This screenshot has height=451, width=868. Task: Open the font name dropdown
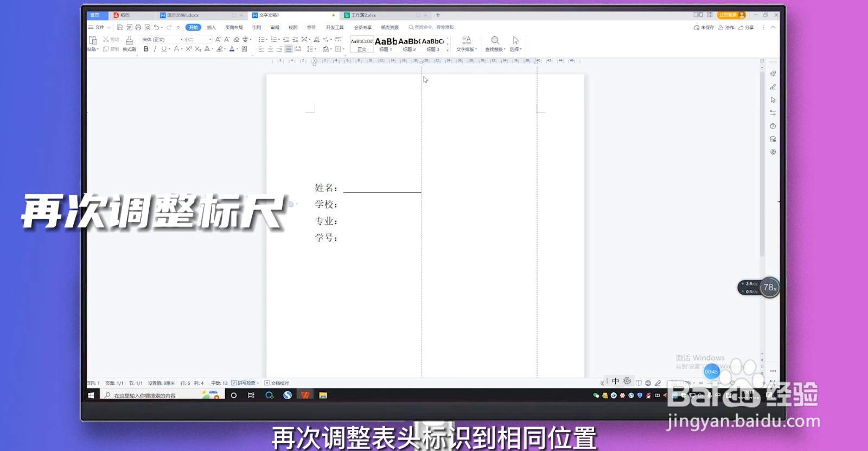coord(181,39)
